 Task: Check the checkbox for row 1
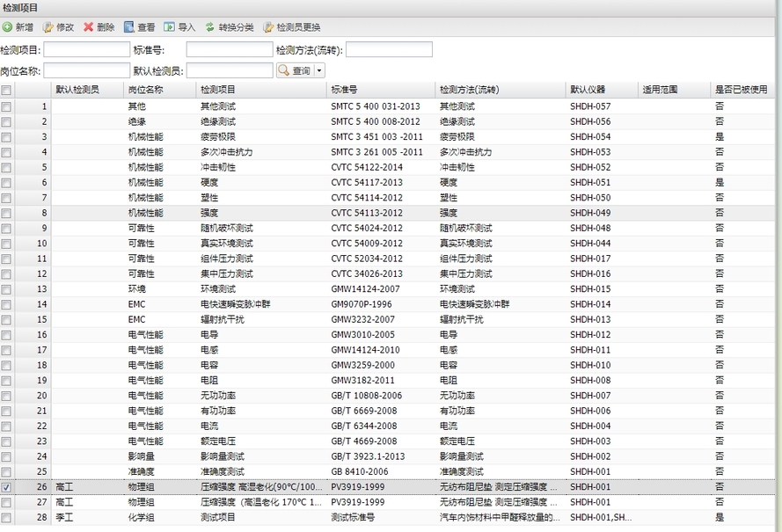(x=6, y=106)
